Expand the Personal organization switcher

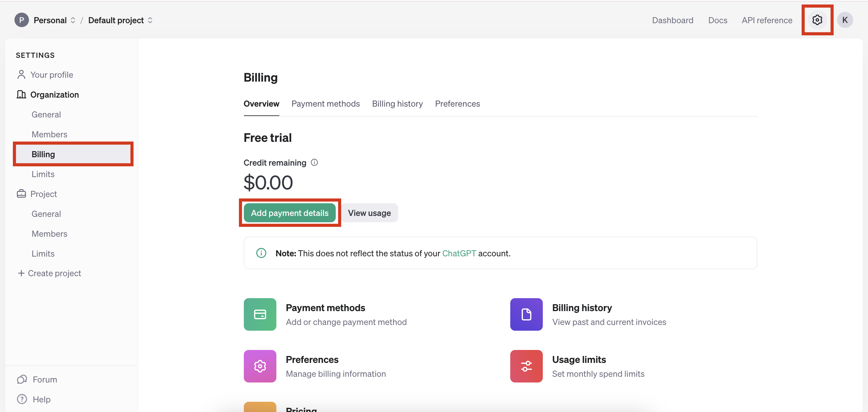[x=54, y=20]
